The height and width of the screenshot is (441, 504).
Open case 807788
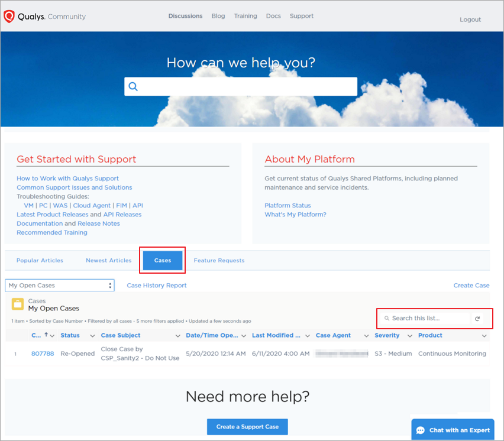pos(43,354)
